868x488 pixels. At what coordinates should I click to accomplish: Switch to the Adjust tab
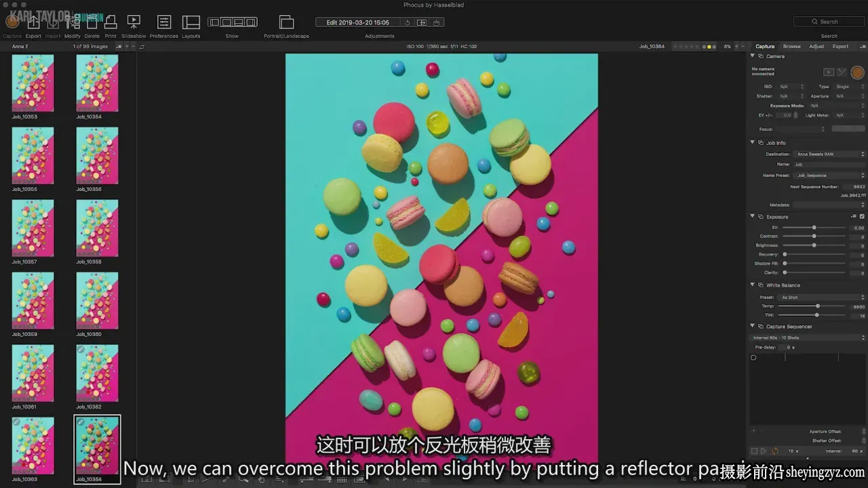click(816, 46)
